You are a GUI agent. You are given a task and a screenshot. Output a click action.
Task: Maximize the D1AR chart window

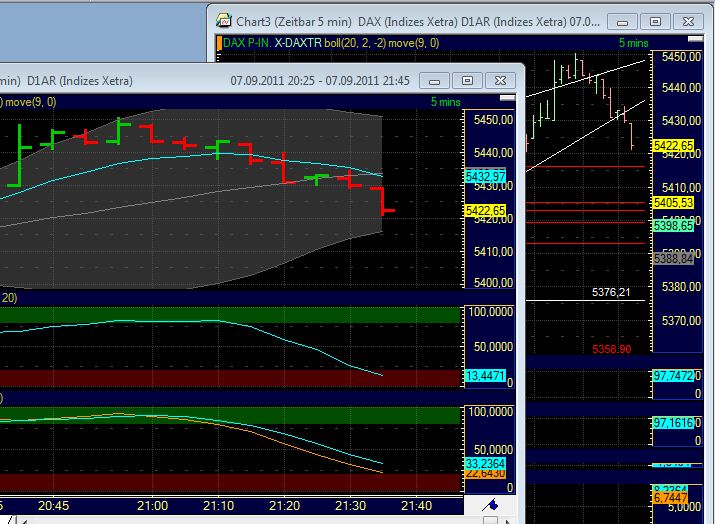467,81
